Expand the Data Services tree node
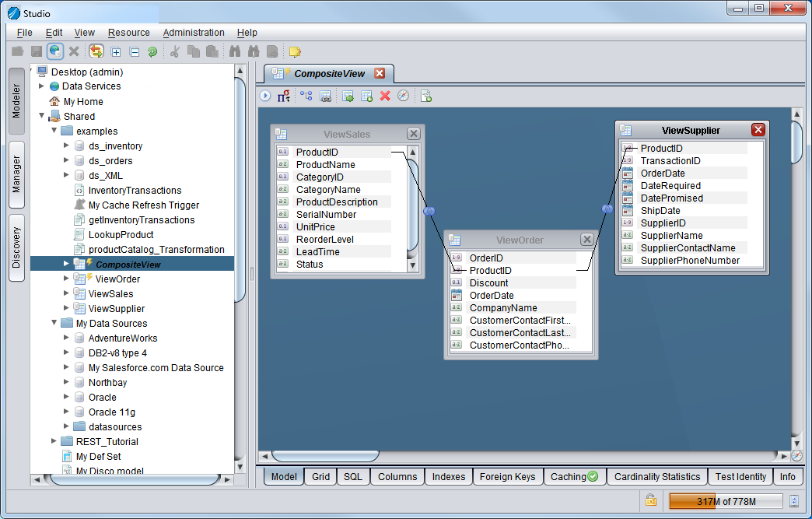This screenshot has height=519, width=812. click(x=42, y=86)
